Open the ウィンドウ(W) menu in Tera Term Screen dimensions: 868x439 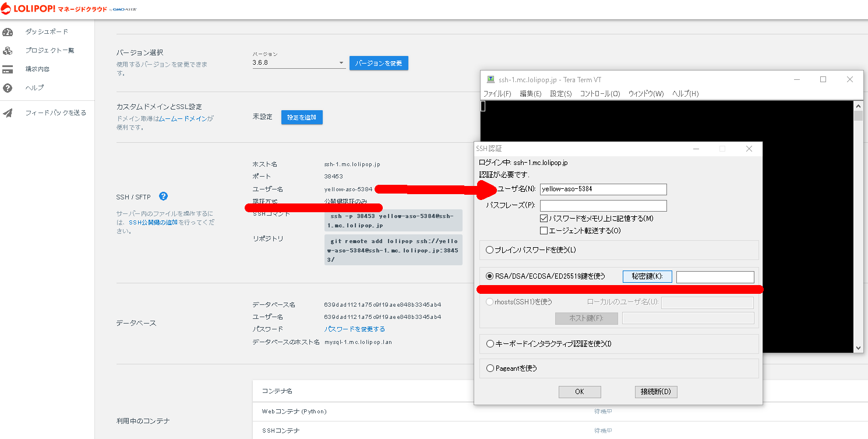pos(646,94)
